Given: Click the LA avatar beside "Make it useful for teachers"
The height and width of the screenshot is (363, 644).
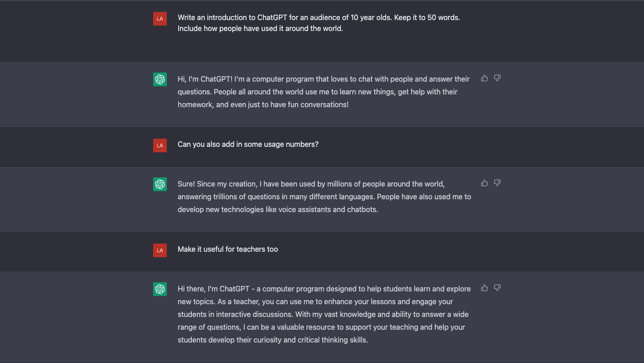Looking at the screenshot, I should (160, 250).
